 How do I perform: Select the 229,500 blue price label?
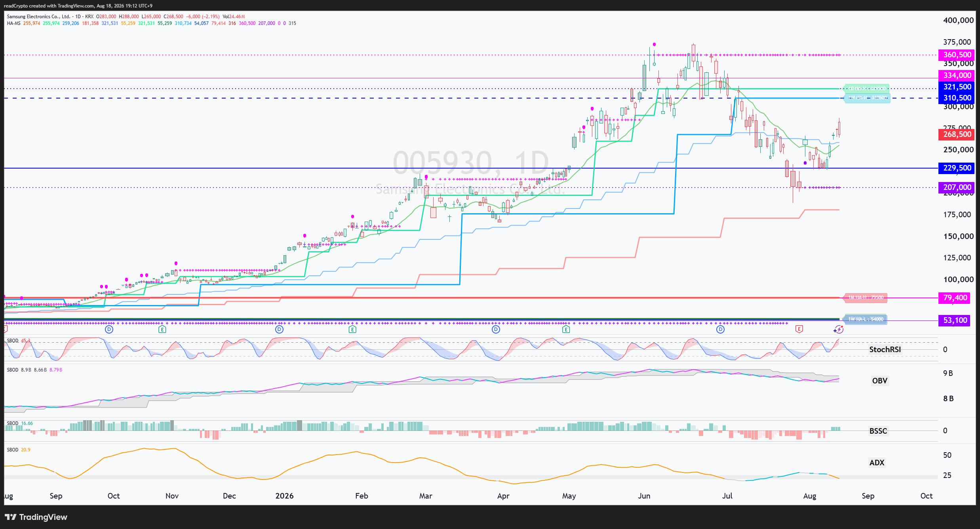pyautogui.click(x=957, y=168)
